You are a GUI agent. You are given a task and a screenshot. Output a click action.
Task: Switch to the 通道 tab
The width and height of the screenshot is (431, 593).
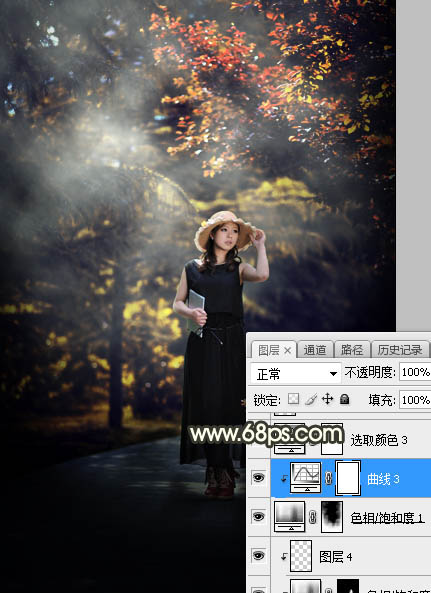pos(315,350)
